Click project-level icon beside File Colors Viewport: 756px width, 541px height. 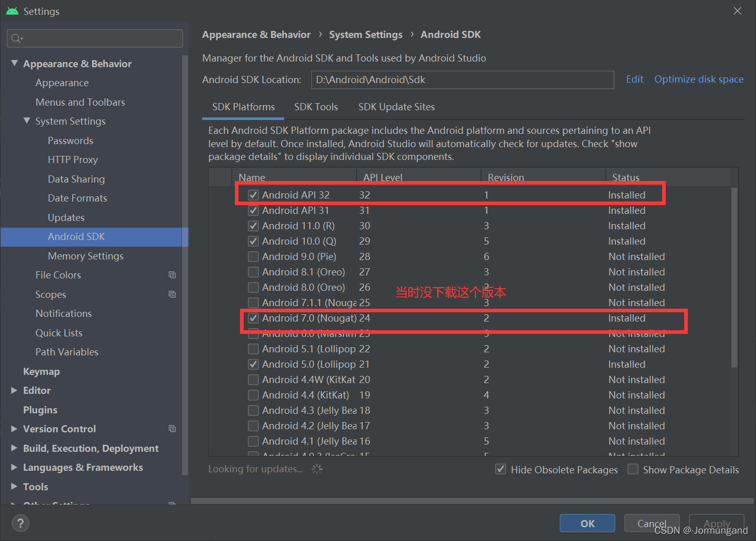(x=172, y=275)
